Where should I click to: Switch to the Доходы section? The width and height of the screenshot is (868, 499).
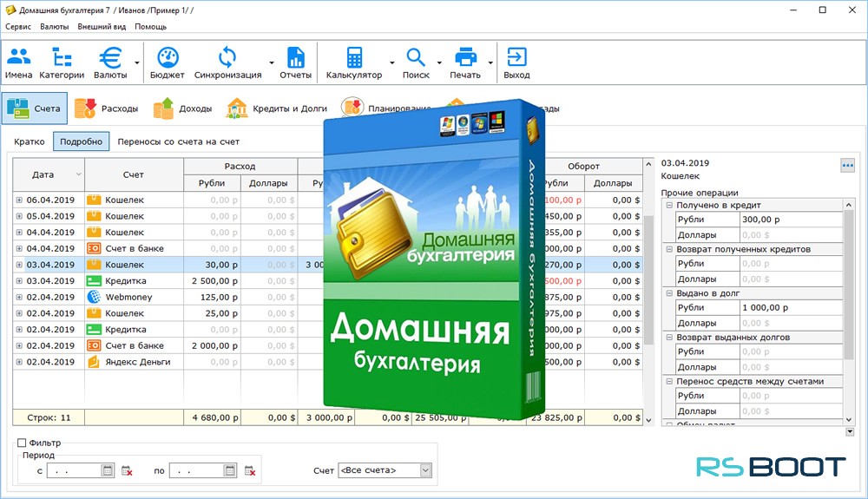coord(182,108)
